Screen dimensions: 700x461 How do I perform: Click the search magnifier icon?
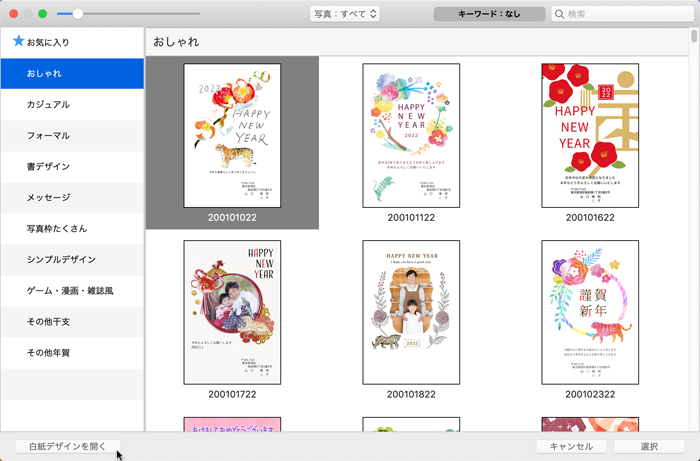(x=560, y=14)
